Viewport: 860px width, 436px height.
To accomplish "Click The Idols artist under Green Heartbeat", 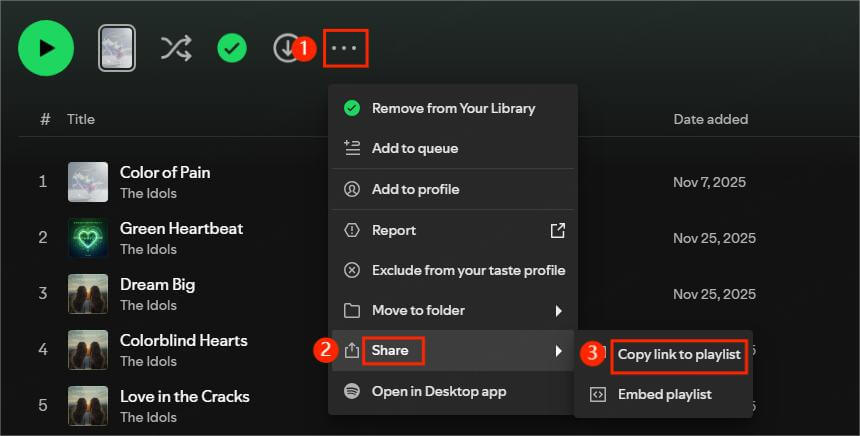I will coord(149,249).
